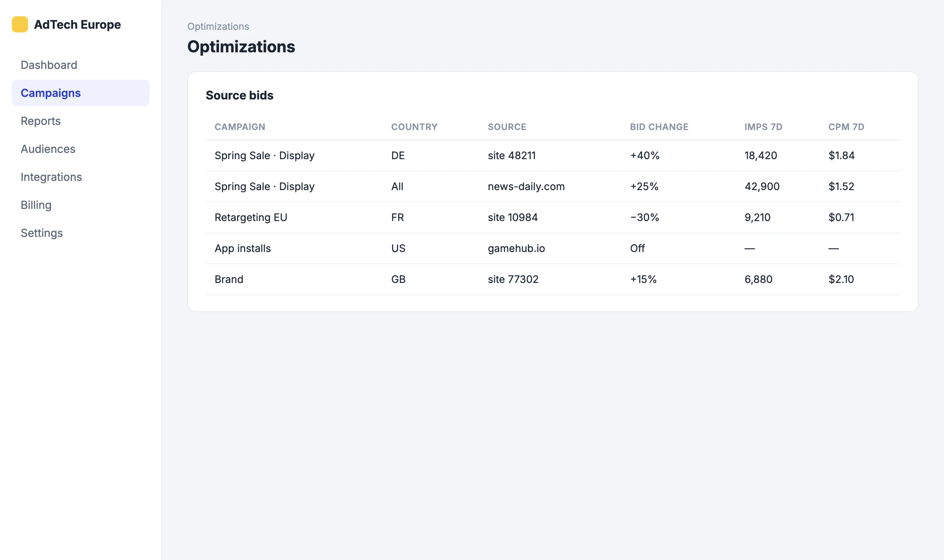Click the CPM 7D column header
Screen dimensions: 944x560
click(x=846, y=127)
